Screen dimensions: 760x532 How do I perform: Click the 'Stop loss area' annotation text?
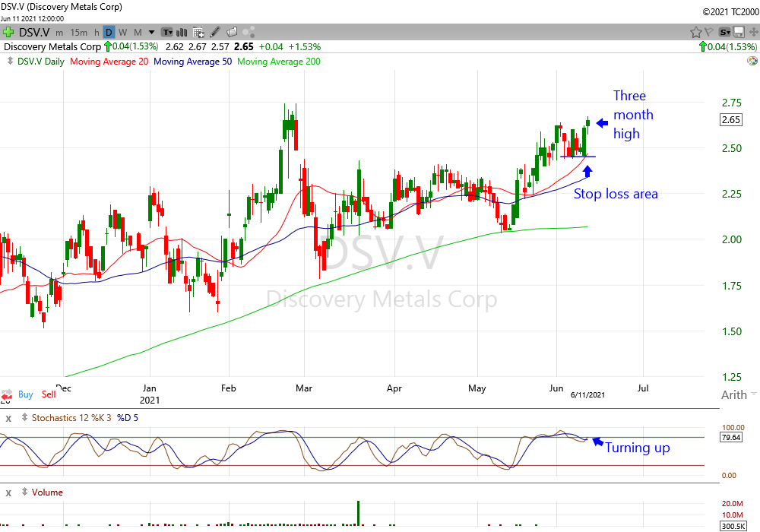tap(616, 194)
